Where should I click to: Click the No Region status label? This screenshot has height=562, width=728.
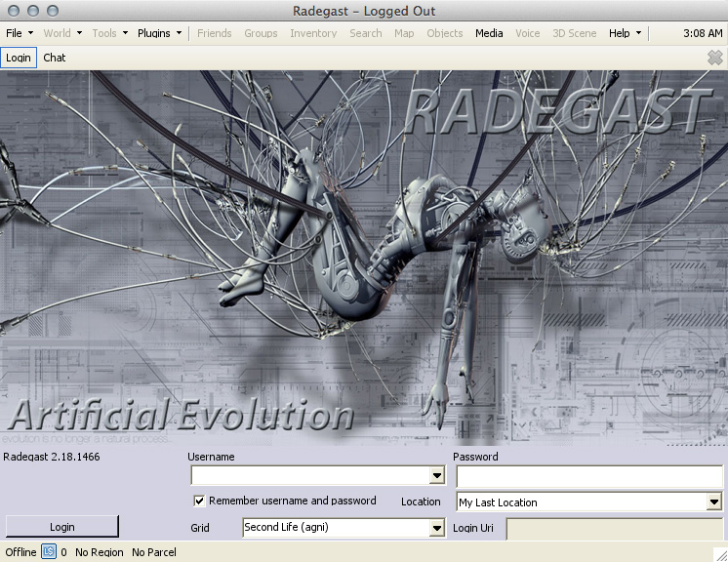tap(100, 552)
